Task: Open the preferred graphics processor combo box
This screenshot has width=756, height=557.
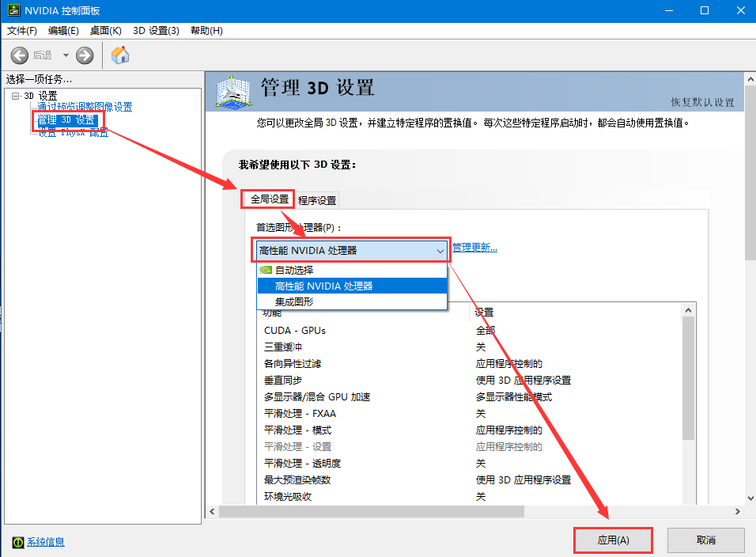Action: pos(351,251)
